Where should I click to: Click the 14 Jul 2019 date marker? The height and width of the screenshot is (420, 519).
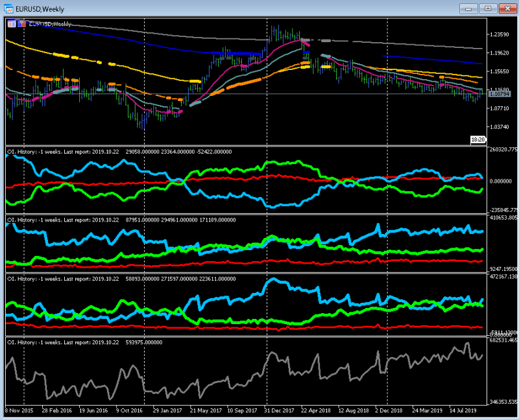click(463, 410)
